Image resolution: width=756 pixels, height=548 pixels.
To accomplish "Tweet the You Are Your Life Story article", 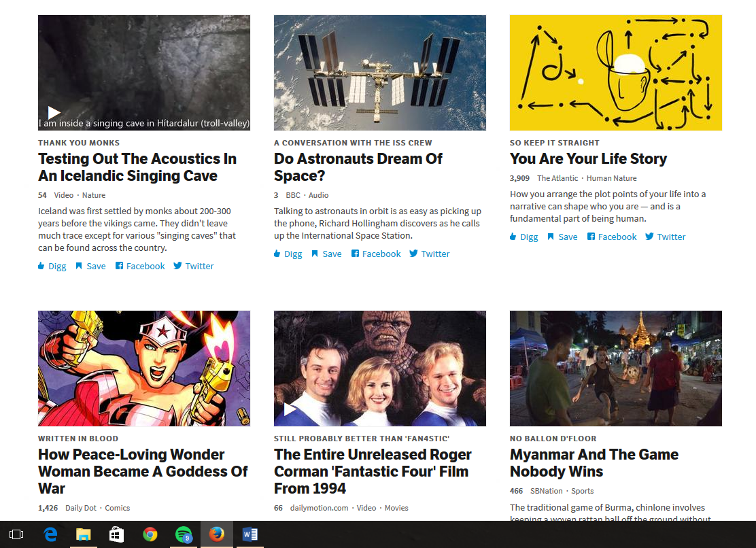I will point(665,237).
